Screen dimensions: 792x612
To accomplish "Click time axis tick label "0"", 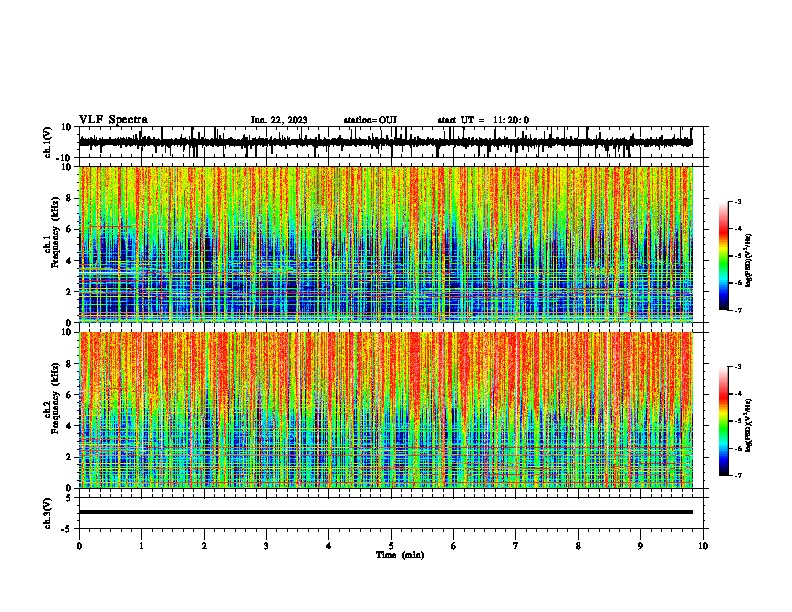I will tap(79, 546).
